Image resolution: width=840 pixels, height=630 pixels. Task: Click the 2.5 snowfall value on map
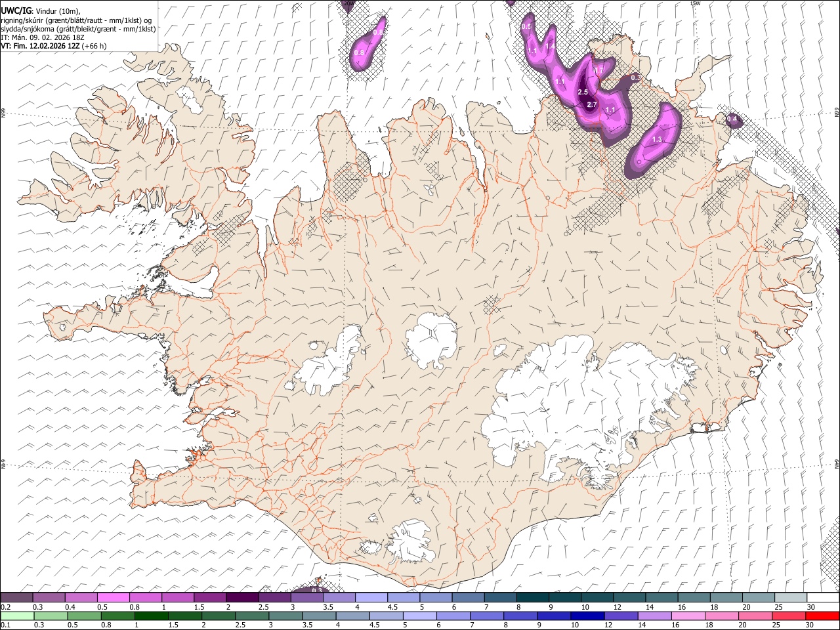(583, 92)
